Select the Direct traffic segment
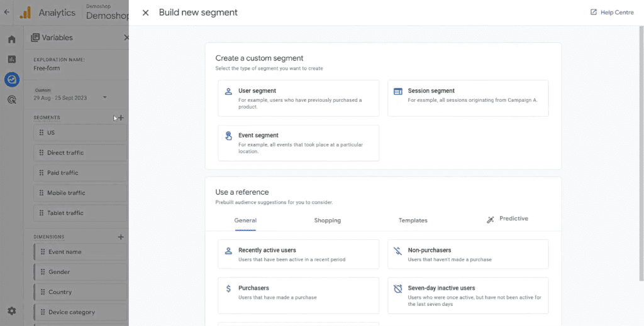 coord(80,153)
